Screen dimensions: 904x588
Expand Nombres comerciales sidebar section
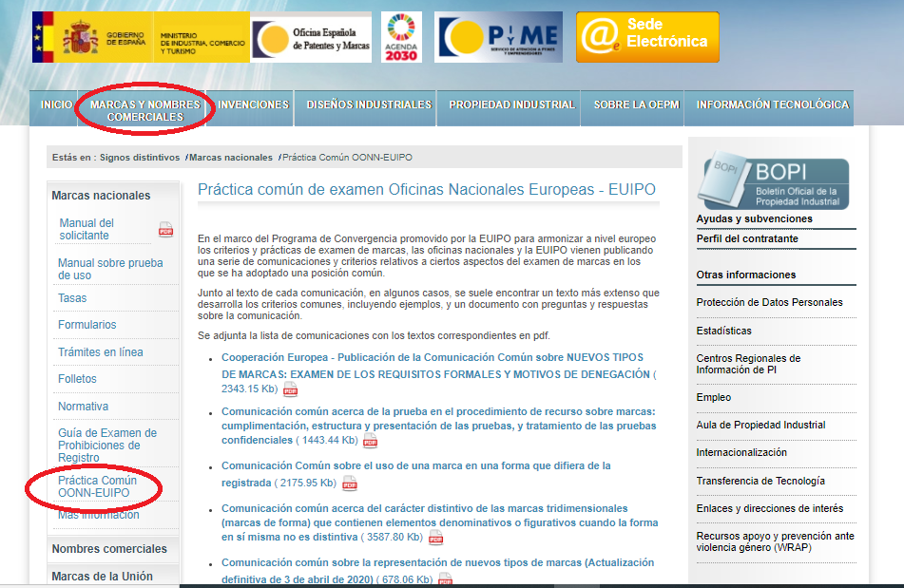(109, 549)
